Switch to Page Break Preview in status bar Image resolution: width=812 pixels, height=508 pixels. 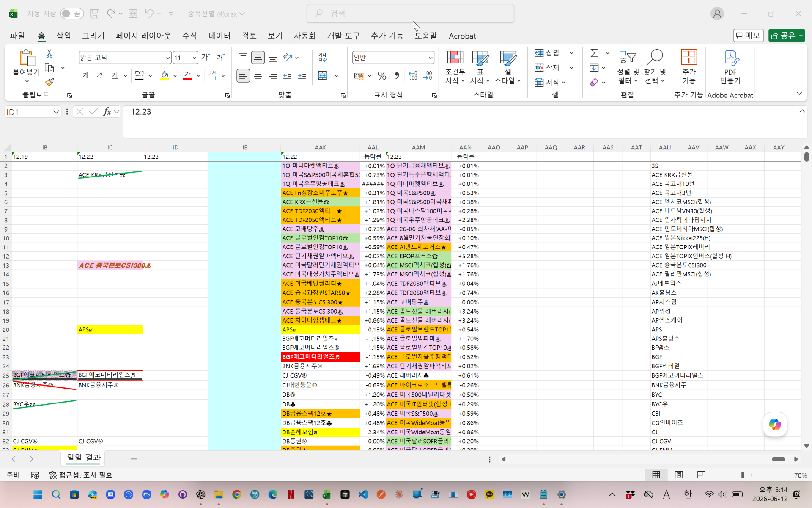(701, 475)
